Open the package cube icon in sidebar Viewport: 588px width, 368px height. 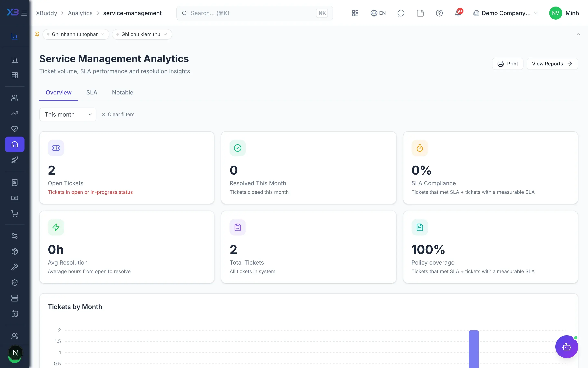coord(14,251)
